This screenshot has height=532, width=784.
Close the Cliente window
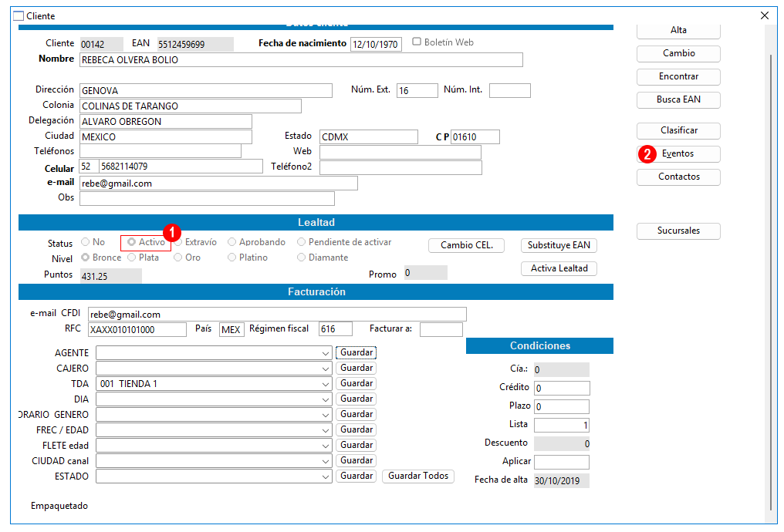[765, 15]
